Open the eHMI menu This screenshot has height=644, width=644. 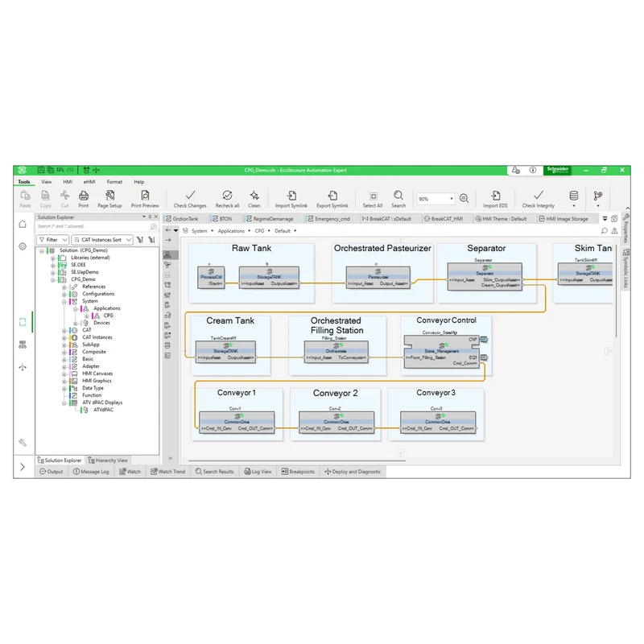89,182
